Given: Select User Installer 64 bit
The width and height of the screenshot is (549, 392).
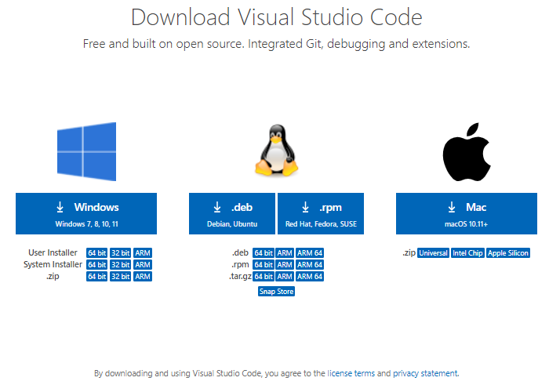Looking at the screenshot, I should 97,253.
